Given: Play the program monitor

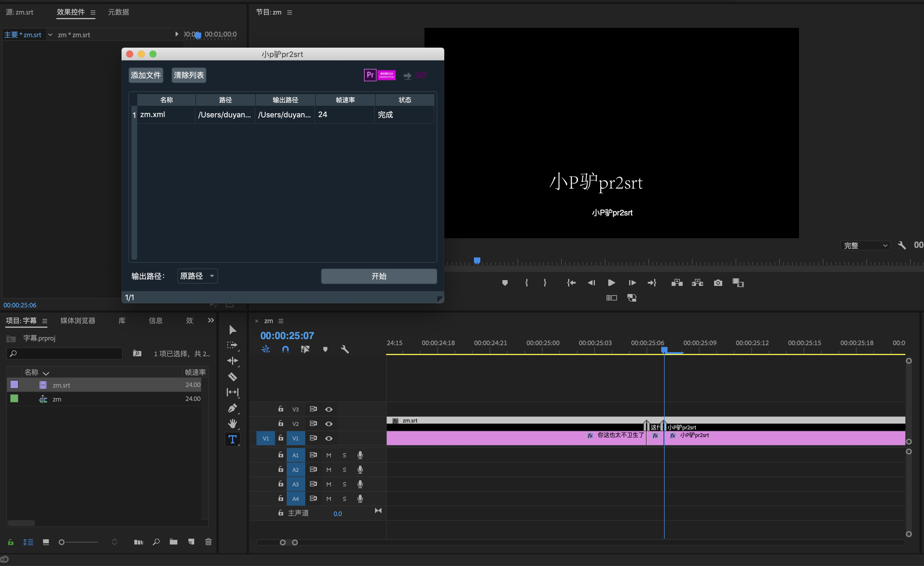Looking at the screenshot, I should pyautogui.click(x=611, y=283).
